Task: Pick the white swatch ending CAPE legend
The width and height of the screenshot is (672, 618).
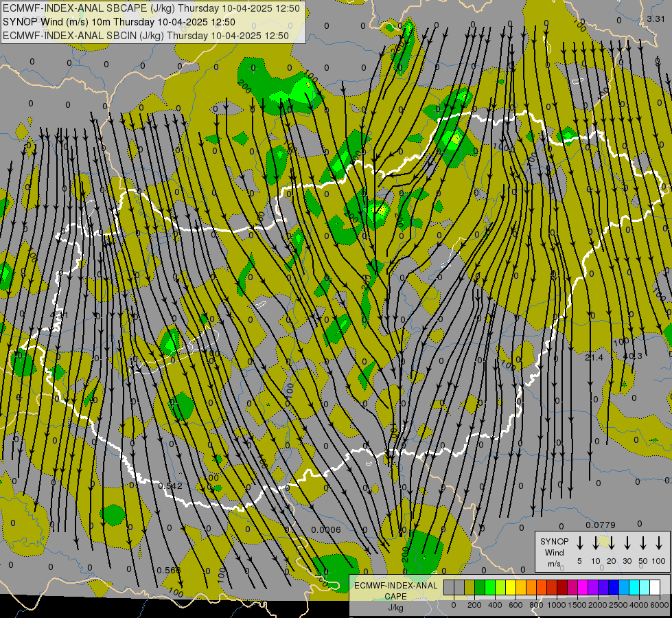Action: 655,587
